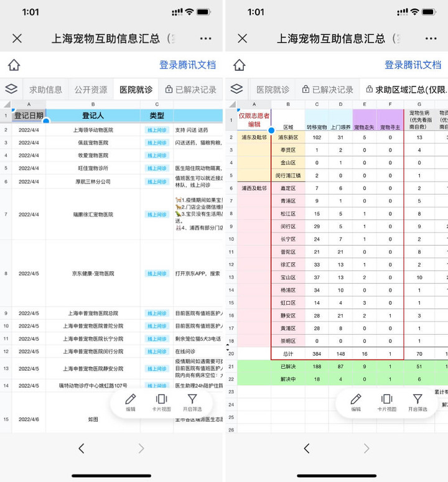Go back using right screen's bottom arrow

[x=307, y=448]
